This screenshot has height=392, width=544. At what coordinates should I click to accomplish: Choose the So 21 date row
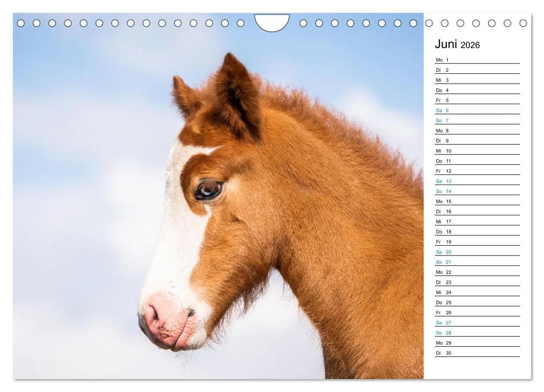(x=477, y=262)
